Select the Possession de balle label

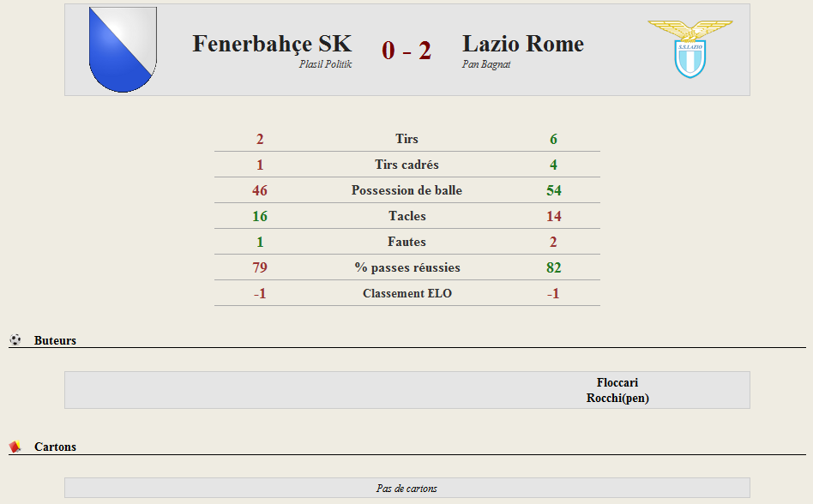[x=407, y=190]
